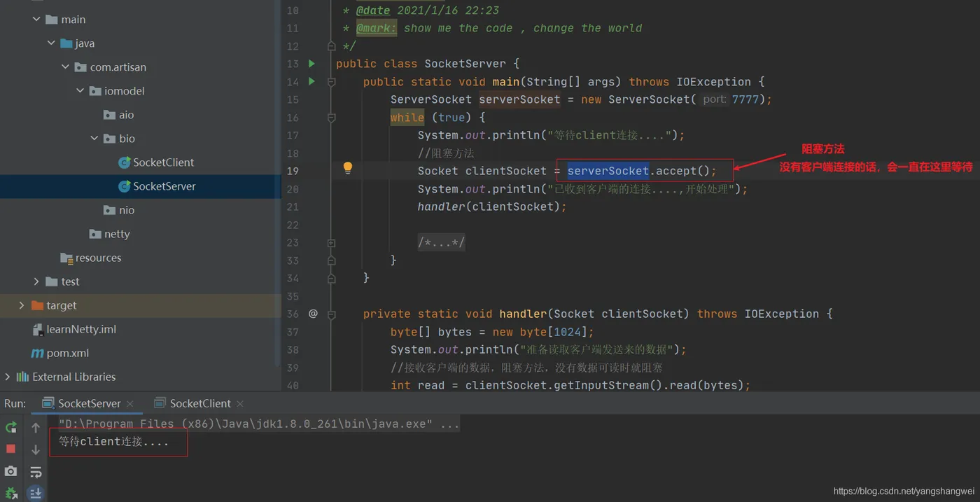This screenshot has width=980, height=502.
Task: Click the fold end marker at line 33
Action: [x=332, y=260]
